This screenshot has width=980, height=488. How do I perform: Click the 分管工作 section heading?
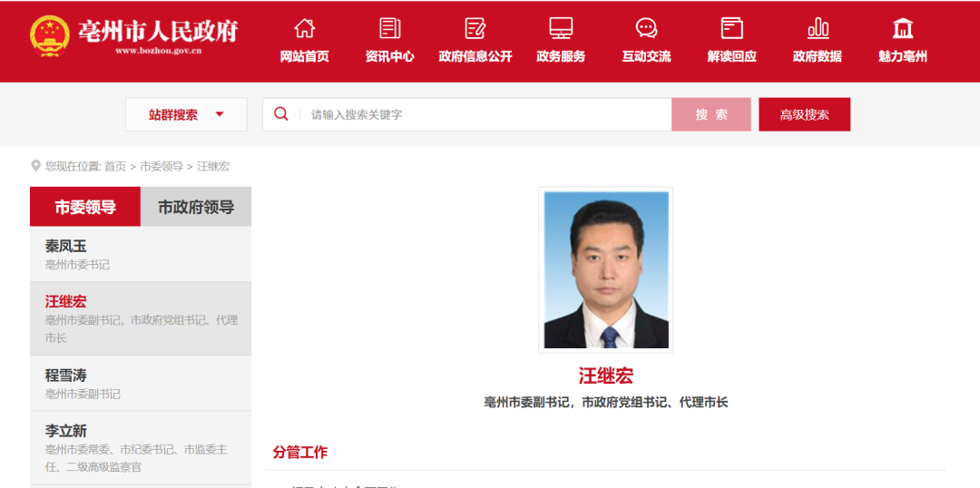click(299, 453)
